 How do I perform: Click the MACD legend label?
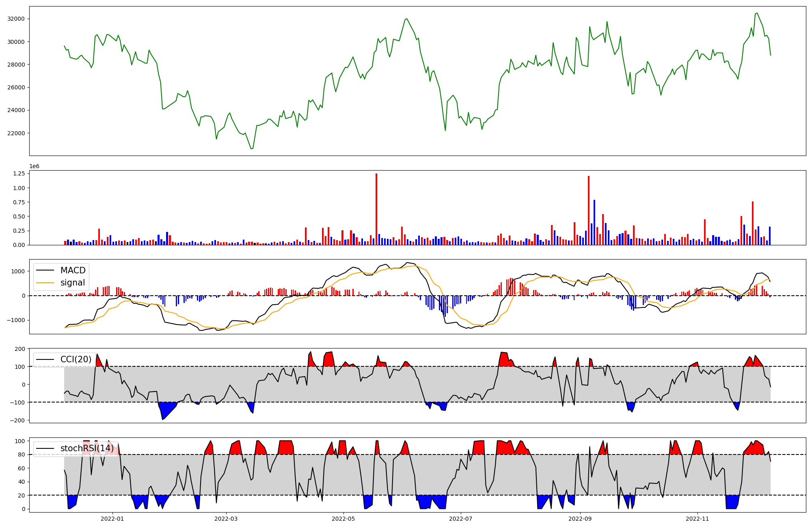pyautogui.click(x=73, y=270)
